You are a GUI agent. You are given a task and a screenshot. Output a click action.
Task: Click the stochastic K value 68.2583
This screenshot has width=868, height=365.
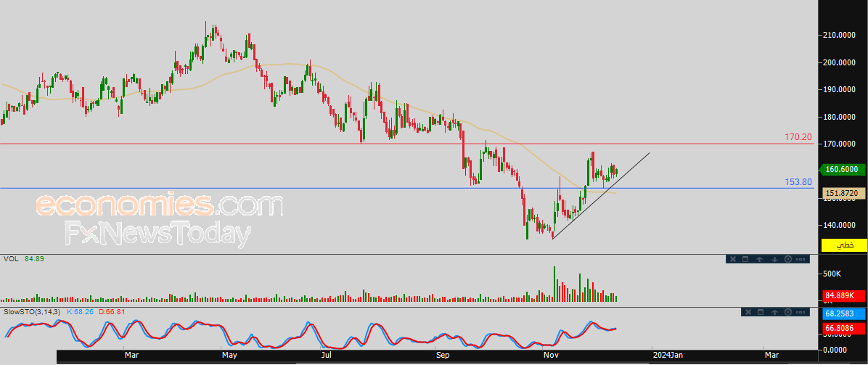843,313
